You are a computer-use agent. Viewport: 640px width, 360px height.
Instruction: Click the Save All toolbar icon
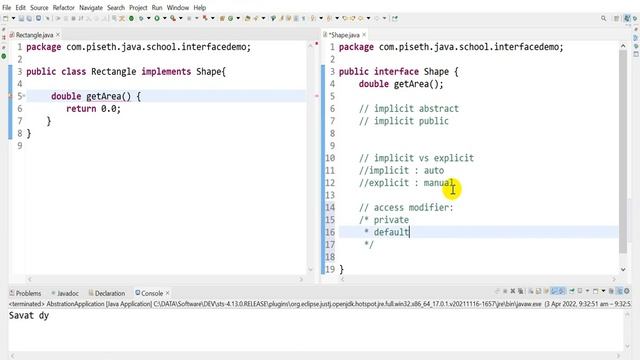click(29, 18)
